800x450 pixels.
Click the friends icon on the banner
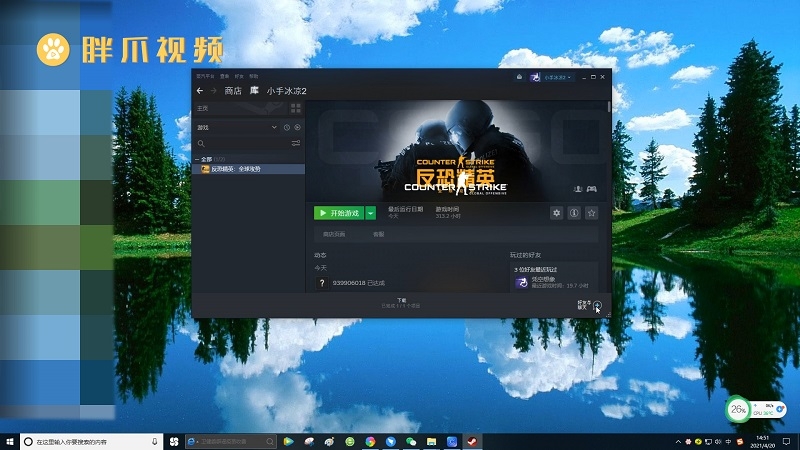coord(578,189)
